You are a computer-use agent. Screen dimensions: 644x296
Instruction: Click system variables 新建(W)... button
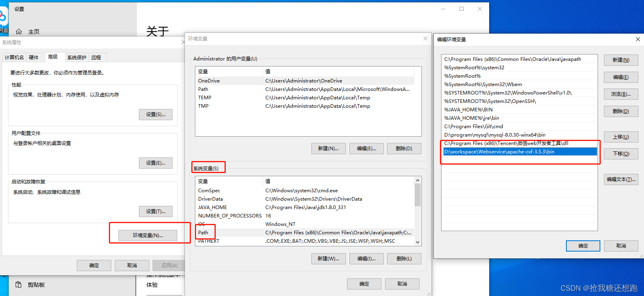[328, 259]
